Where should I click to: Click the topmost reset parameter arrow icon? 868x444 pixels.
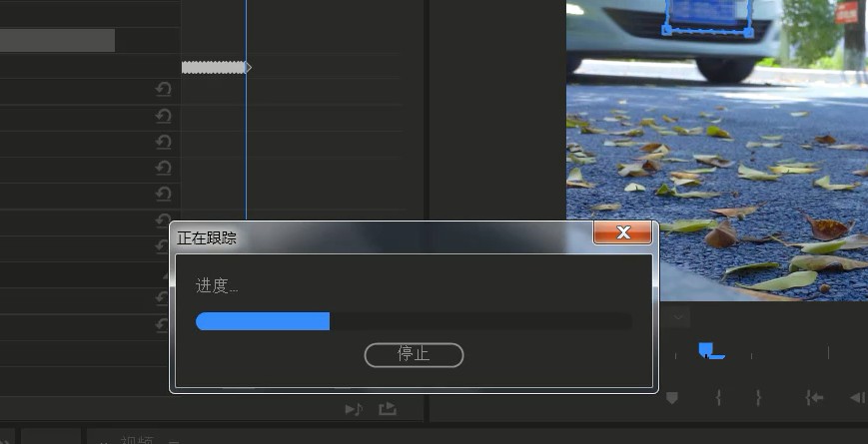tap(163, 90)
